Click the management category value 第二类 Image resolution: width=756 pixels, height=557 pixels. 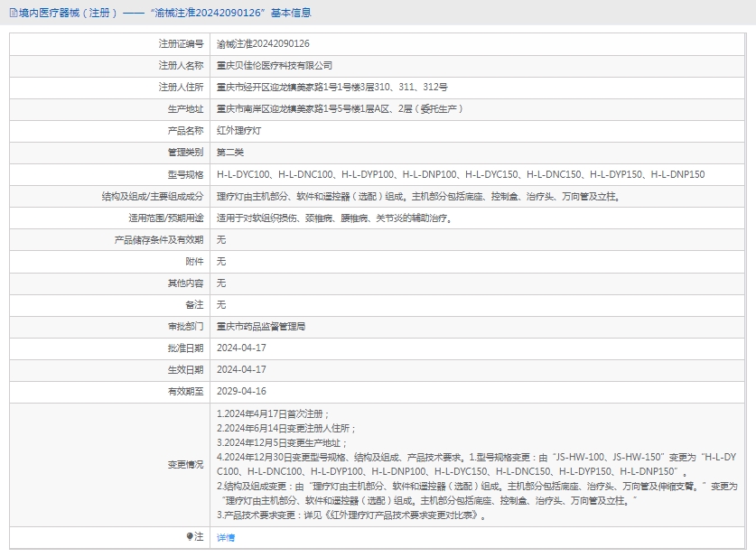pos(230,153)
